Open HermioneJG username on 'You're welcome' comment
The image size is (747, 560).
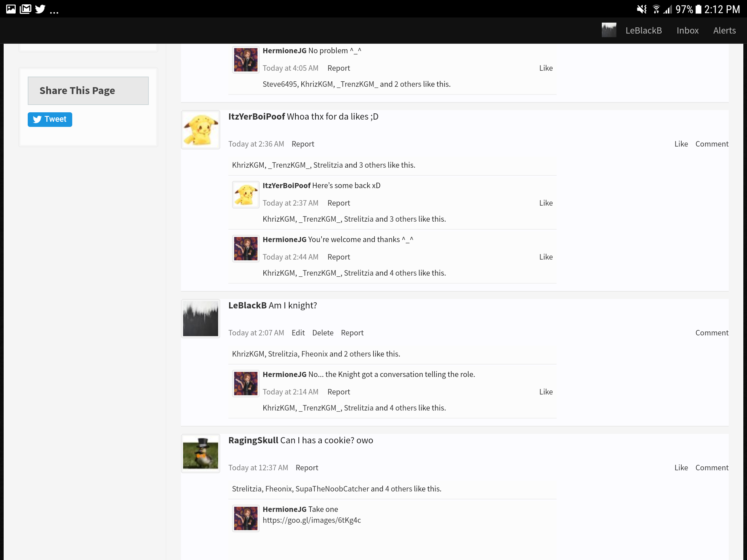(x=285, y=240)
